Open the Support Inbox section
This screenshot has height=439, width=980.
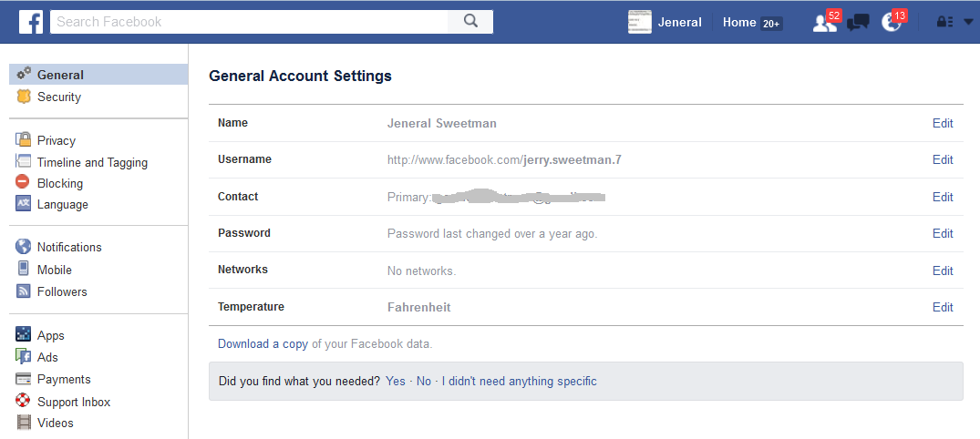[x=73, y=402]
